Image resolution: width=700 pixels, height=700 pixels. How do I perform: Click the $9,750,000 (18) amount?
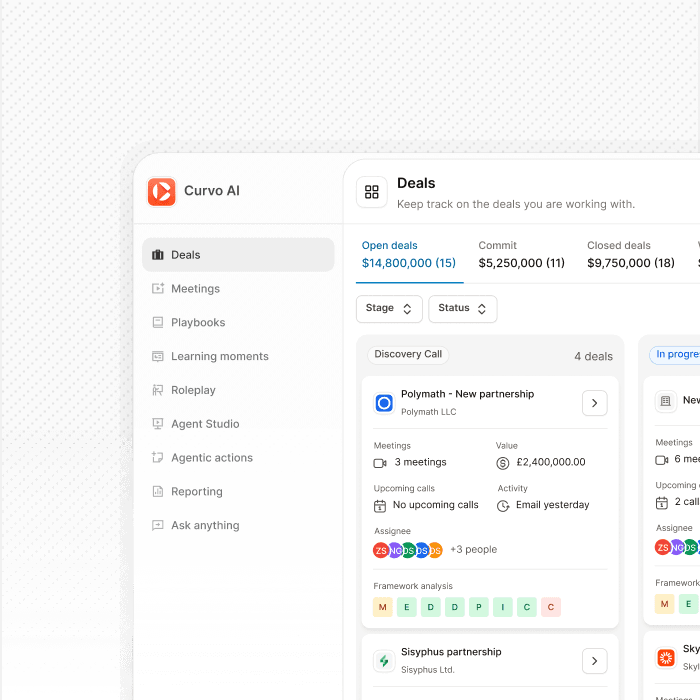[x=631, y=263]
